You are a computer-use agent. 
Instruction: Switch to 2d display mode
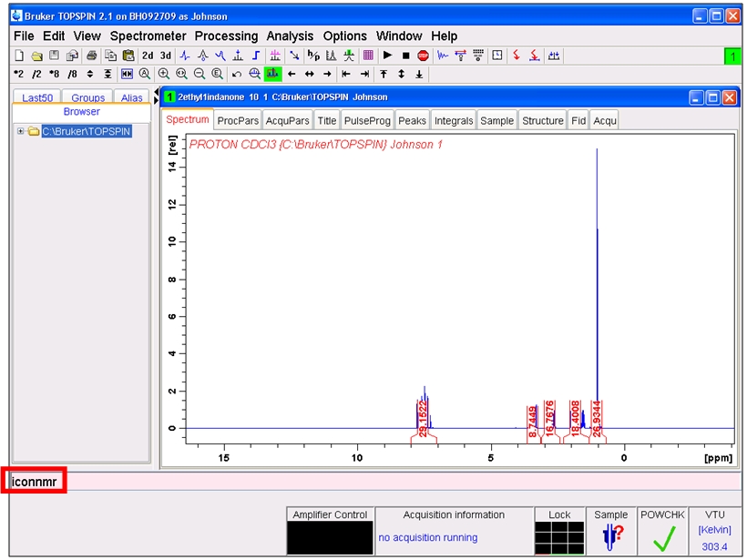148,56
